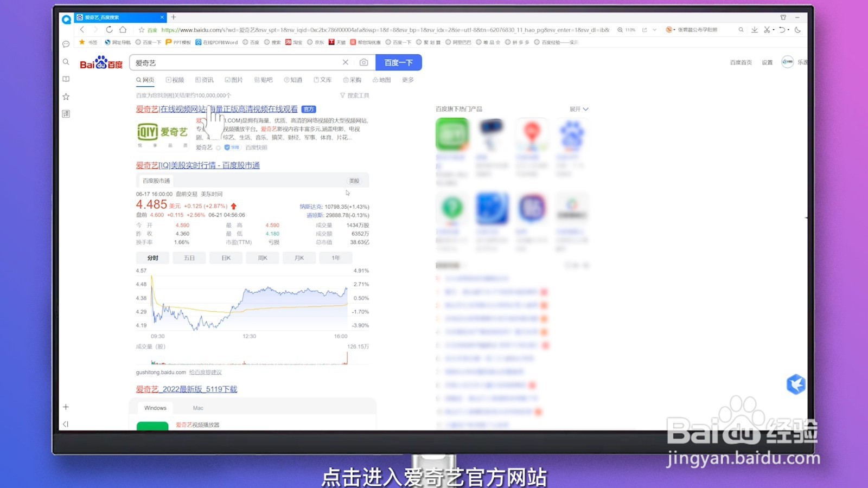Switch to the 资讯 tab
Viewport: 868px width, 488px height.
click(x=205, y=80)
